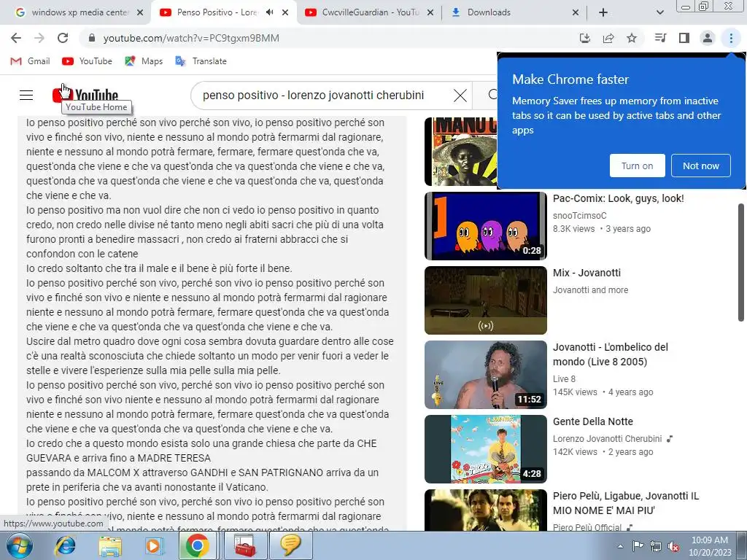
Task: Bookmark this page with the star icon
Action: click(632, 38)
